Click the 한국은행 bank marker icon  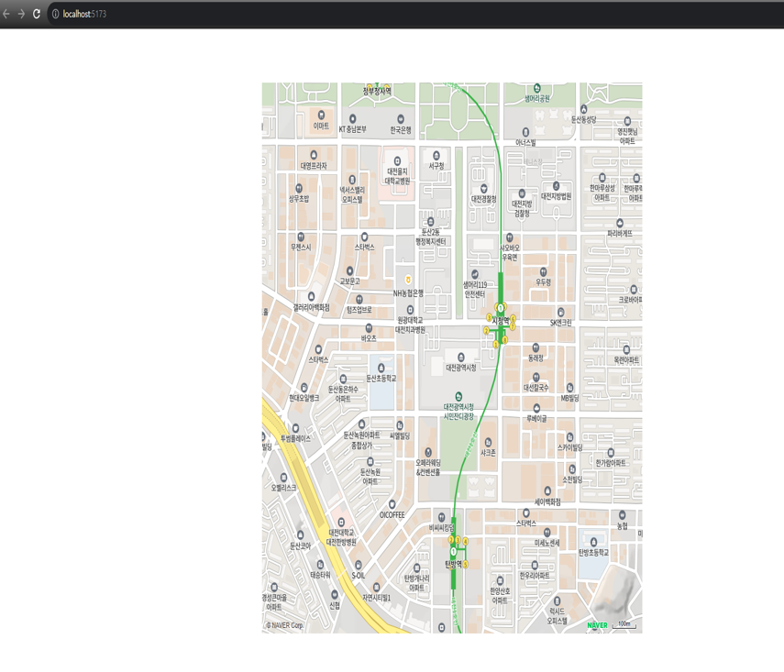click(x=401, y=119)
